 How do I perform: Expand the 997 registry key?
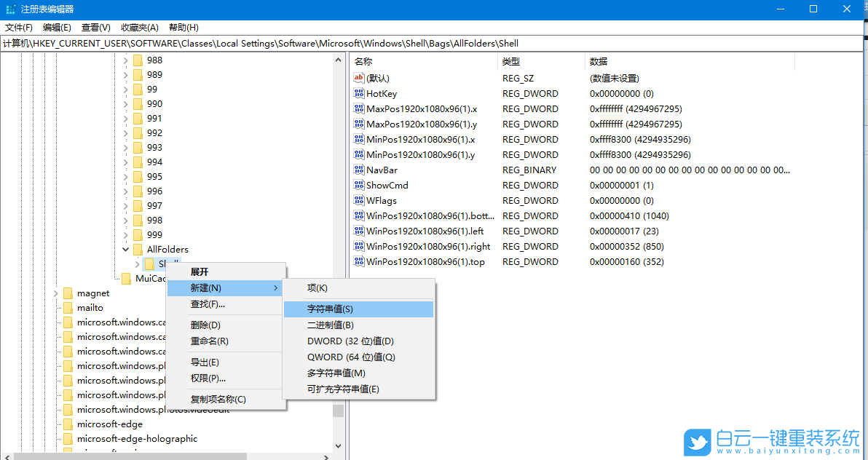125,205
